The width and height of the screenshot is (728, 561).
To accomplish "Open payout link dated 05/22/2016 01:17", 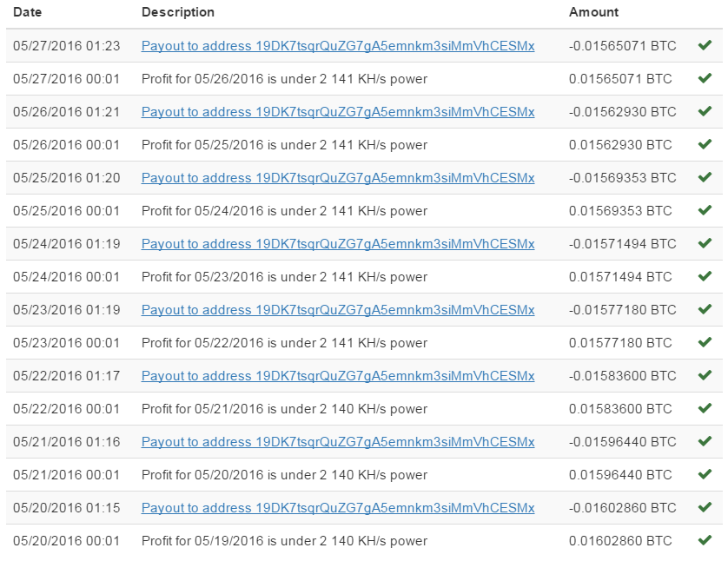I will coord(338,375).
